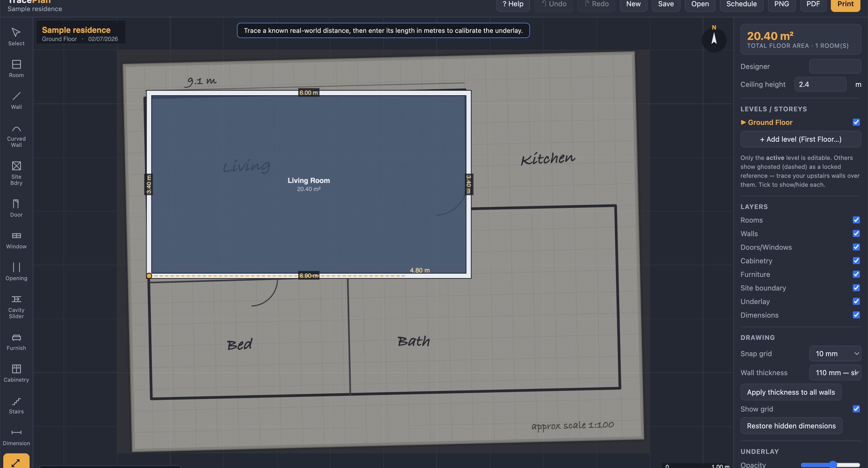868x468 pixels.
Task: Hide the Walls layer
Action: click(x=856, y=233)
